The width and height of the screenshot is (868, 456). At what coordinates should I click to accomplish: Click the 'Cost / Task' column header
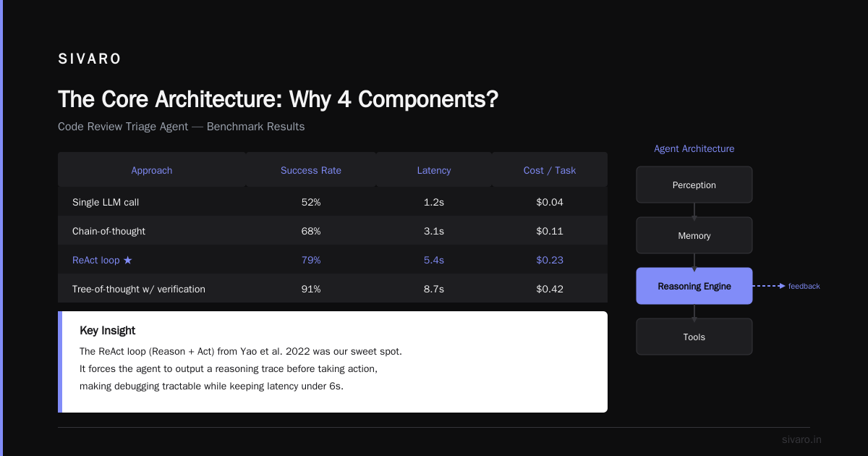click(x=550, y=170)
